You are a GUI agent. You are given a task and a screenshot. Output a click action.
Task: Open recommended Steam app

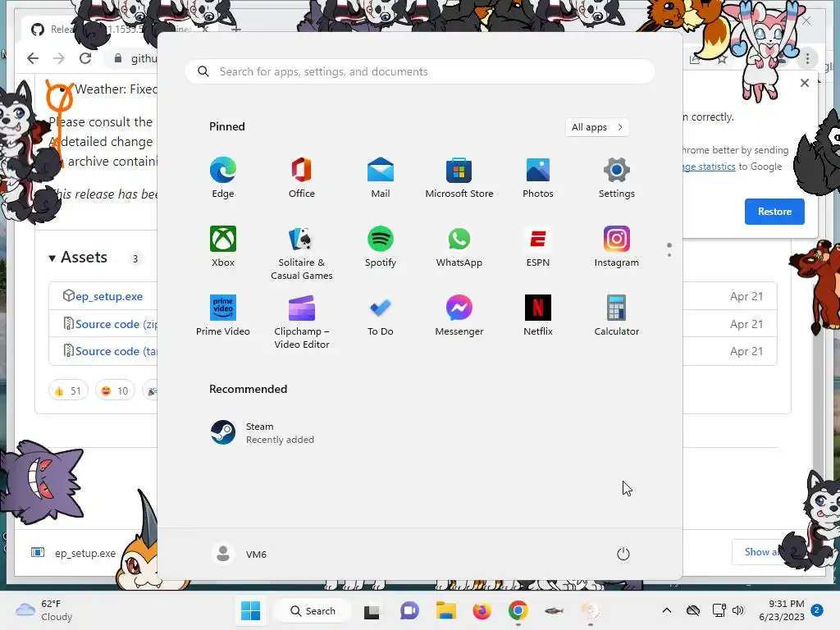tap(262, 433)
